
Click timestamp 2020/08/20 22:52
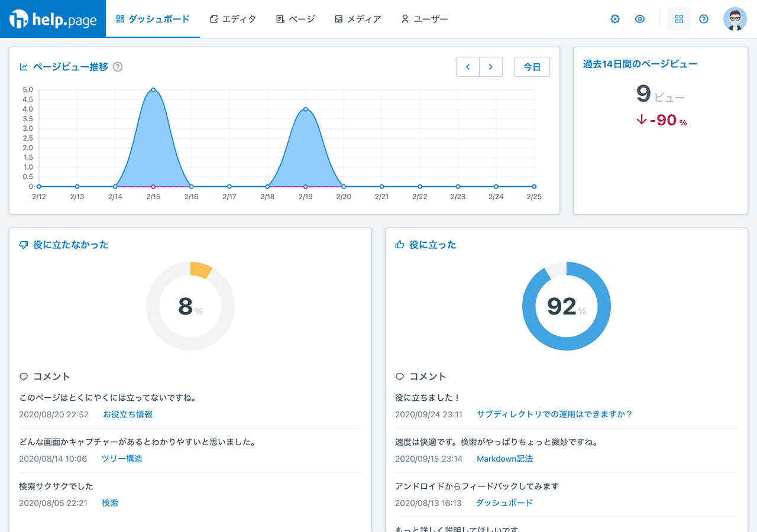[54, 414]
